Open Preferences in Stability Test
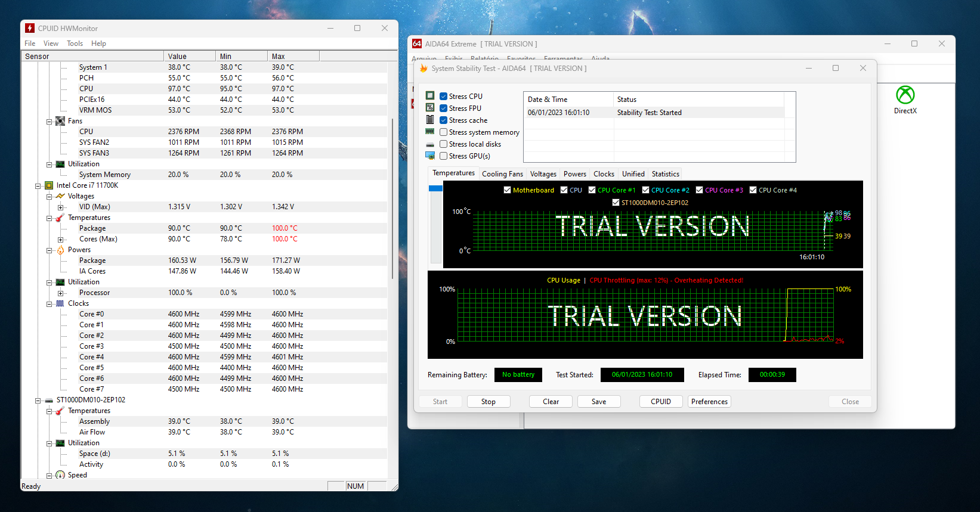This screenshot has height=512, width=980. tap(709, 402)
